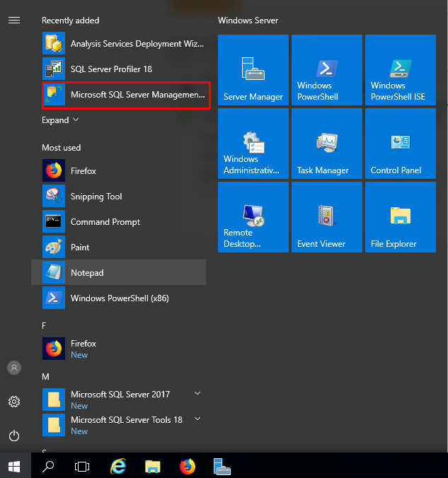448x478 pixels.
Task: Open the Task Manager tile
Action: [327, 144]
